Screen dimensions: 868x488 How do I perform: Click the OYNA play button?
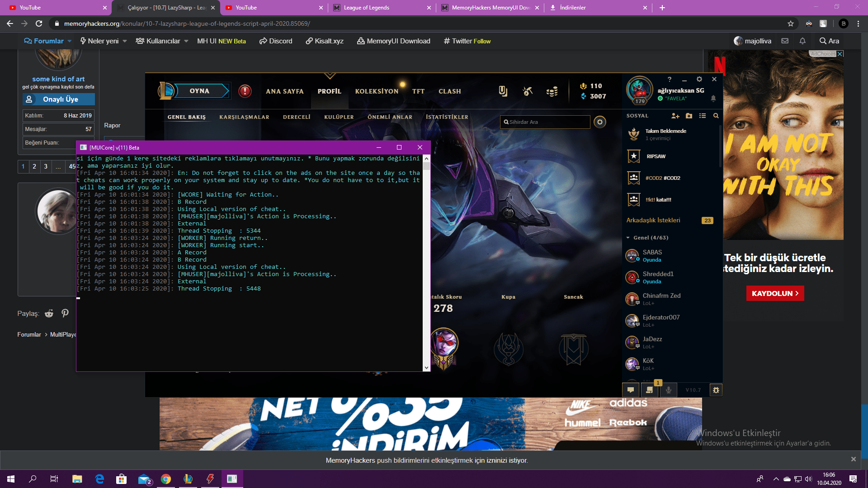click(x=200, y=91)
